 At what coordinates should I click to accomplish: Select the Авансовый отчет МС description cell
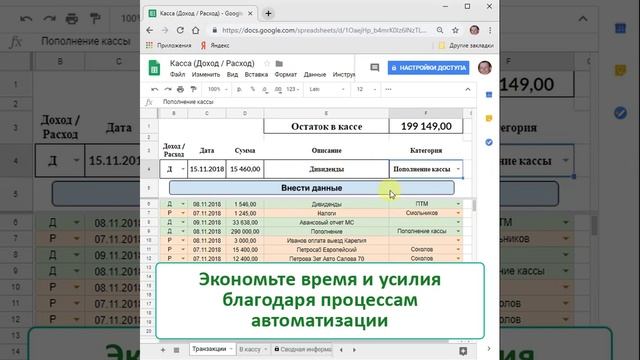326,222
